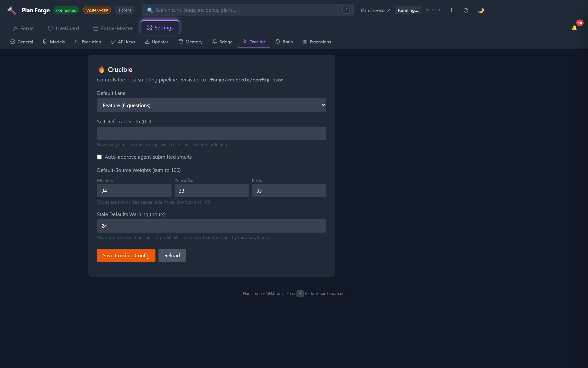This screenshot has height=368, width=588.
Task: Click the question mark shortcut key
Action: [300, 294]
